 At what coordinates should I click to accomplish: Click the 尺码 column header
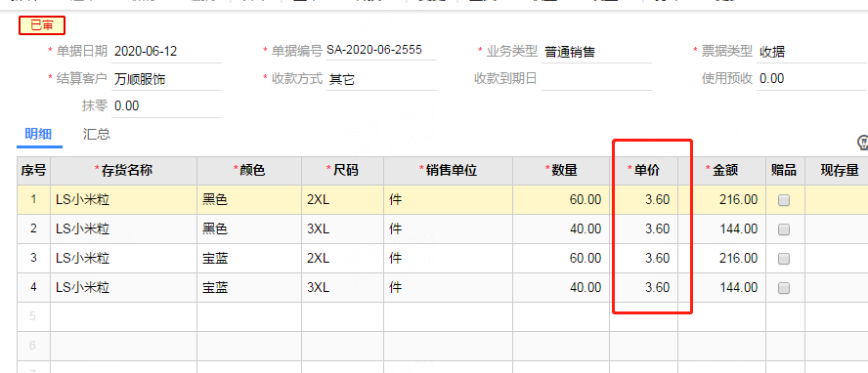343,171
